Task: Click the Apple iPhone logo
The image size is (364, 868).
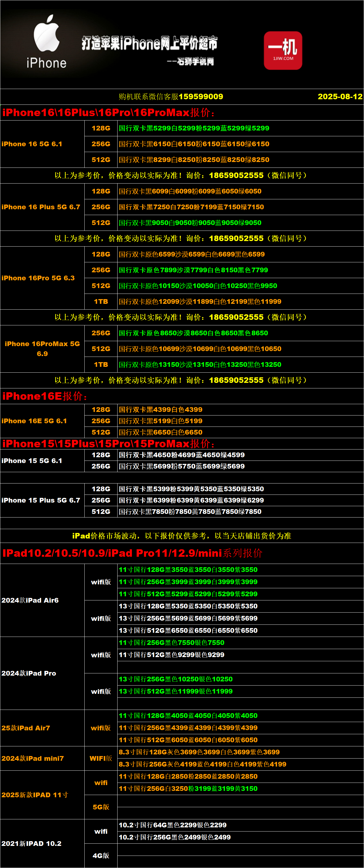Action: point(46,41)
